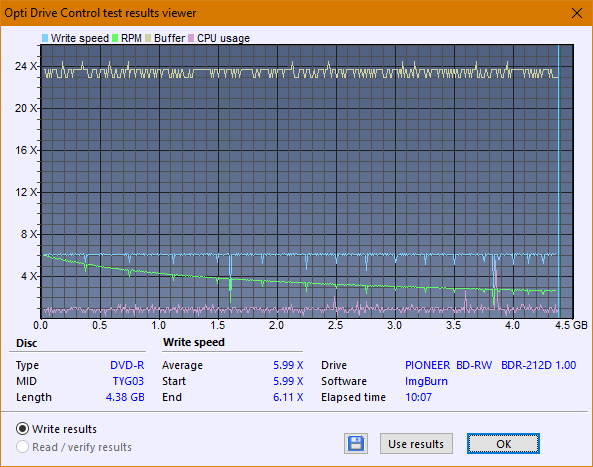Image resolution: width=593 pixels, height=467 pixels.
Task: Click the ImgBurn software value
Action: coord(426,381)
